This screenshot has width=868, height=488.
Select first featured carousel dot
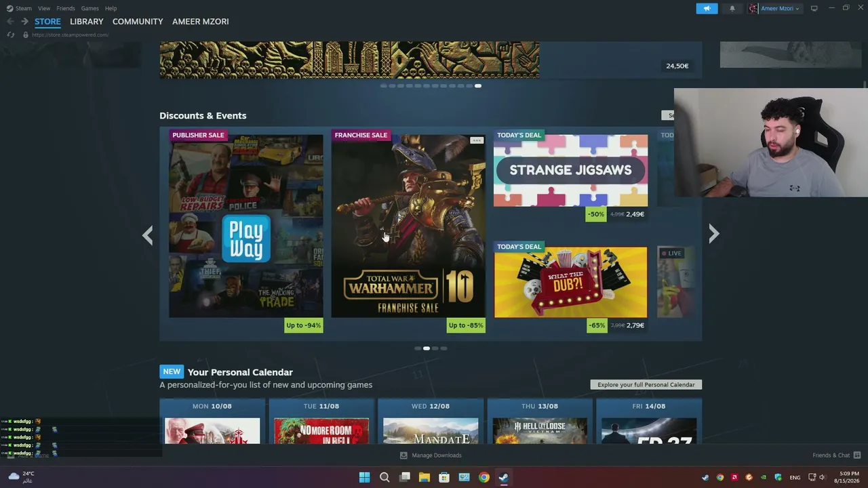[x=384, y=86]
